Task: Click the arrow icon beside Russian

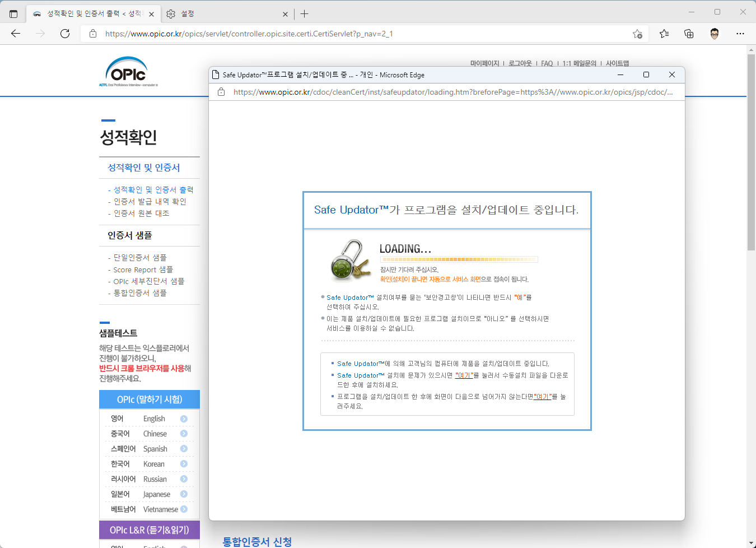Action: [x=184, y=479]
